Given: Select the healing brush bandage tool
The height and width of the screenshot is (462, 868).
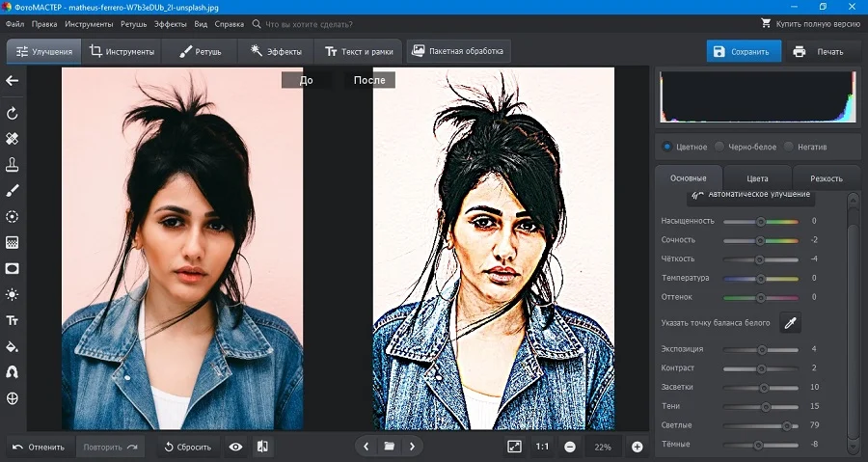Looking at the screenshot, I should coord(13,139).
